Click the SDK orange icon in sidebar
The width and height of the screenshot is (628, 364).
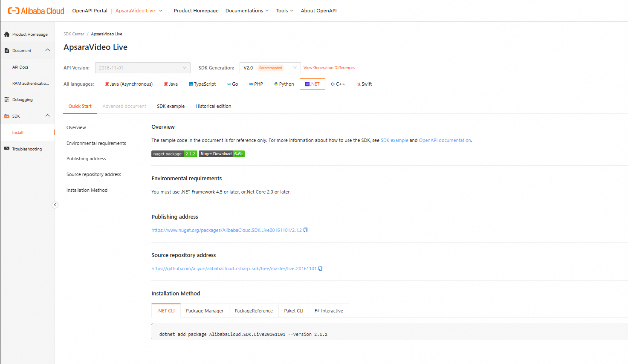[7, 116]
